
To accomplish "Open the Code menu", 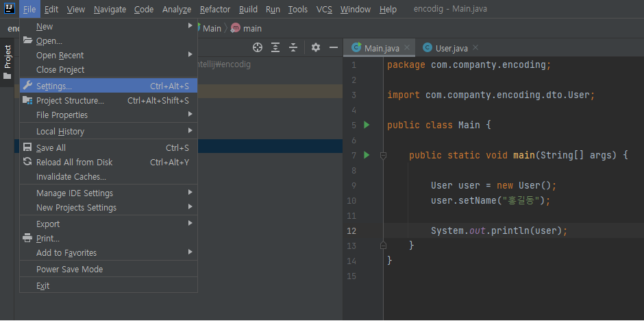I will click(x=144, y=9).
